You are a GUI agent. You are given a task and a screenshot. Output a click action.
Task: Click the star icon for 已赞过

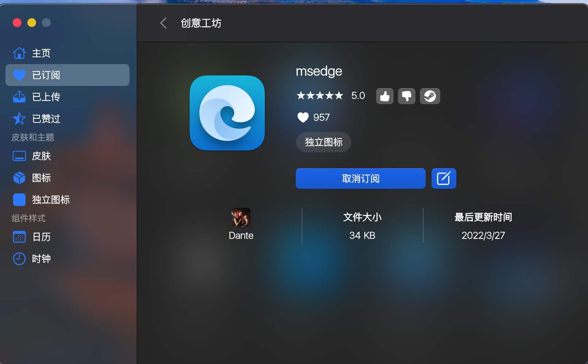tap(19, 119)
